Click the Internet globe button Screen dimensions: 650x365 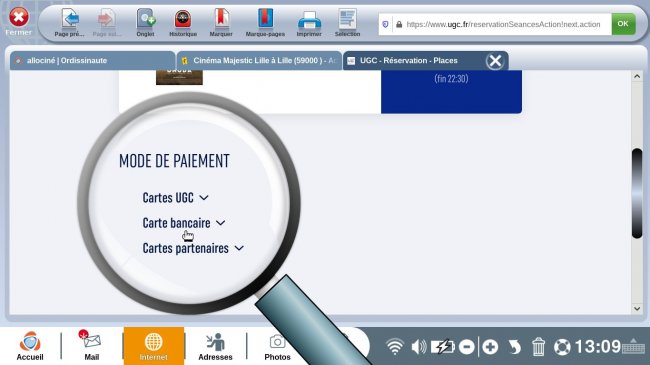point(153,346)
